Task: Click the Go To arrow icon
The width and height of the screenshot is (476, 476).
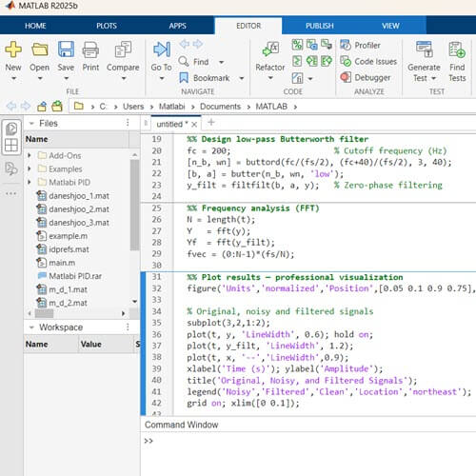Action: [162, 50]
